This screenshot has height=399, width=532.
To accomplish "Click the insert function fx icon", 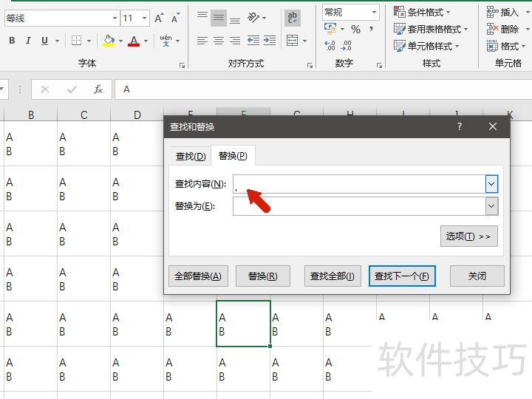I will (x=98, y=89).
